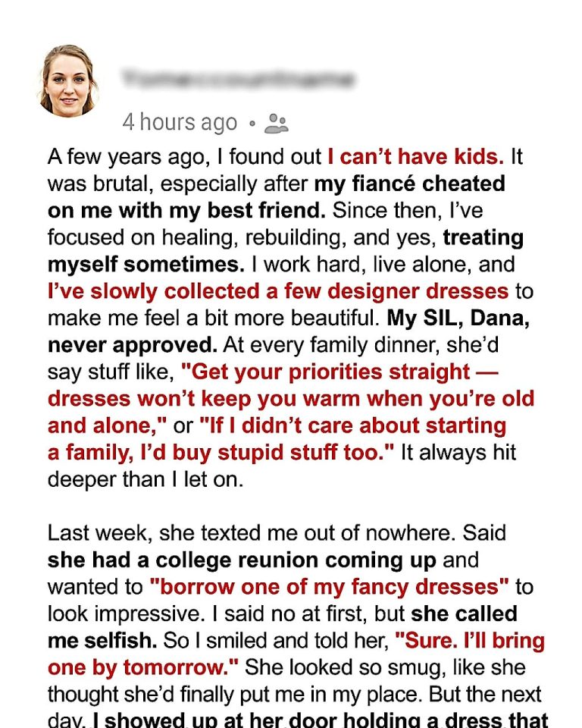This screenshot has height=728, width=582.
Task: Click the red text "I can't have kids."
Action: point(415,157)
